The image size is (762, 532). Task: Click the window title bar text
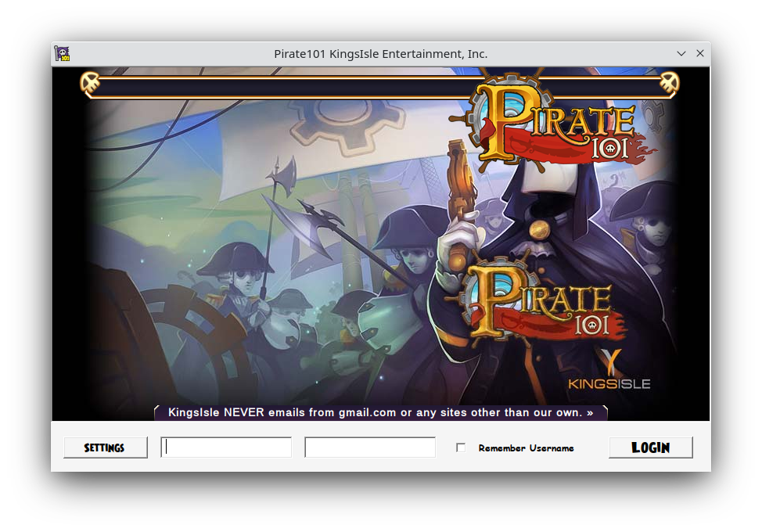[x=380, y=53]
